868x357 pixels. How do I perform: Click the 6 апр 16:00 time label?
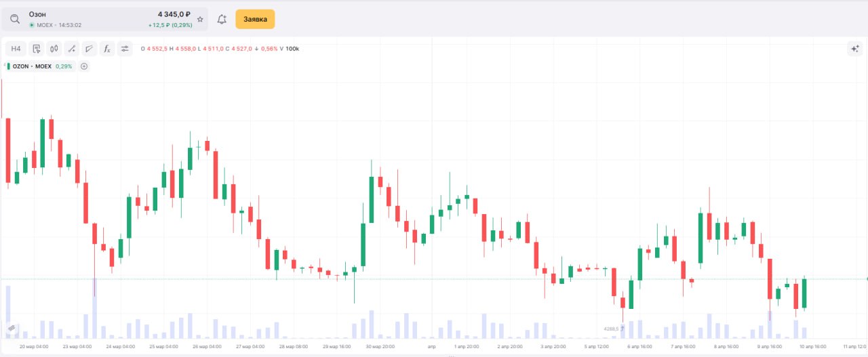coord(639,346)
